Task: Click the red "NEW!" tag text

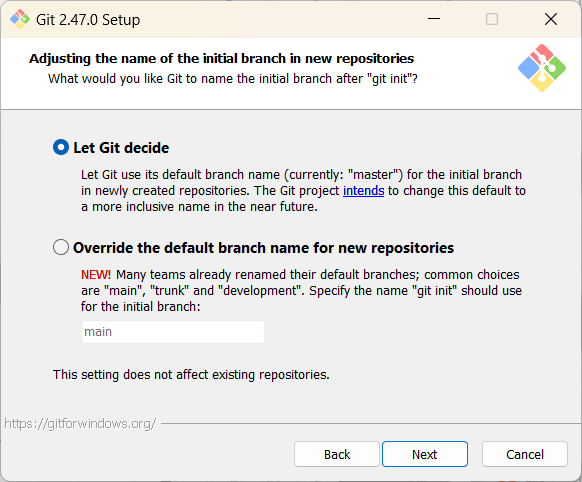Action: coord(96,275)
